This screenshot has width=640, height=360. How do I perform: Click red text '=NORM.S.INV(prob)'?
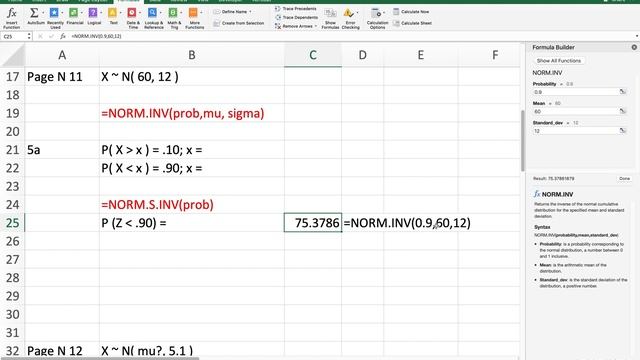click(x=157, y=204)
